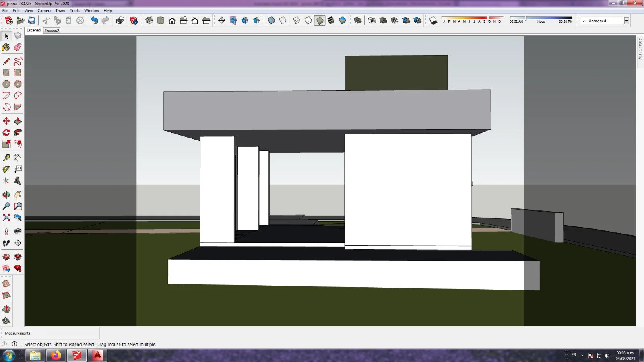Activate the Move tool
Image resolution: width=644 pixels, height=362 pixels.
point(6,121)
